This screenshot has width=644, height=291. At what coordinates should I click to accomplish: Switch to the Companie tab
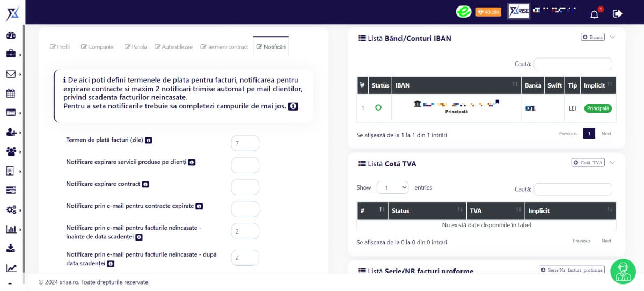pyautogui.click(x=97, y=47)
